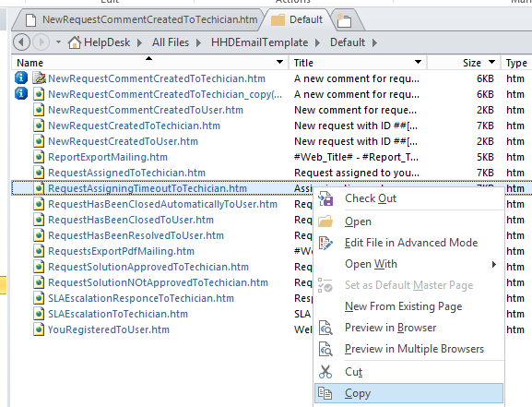
Task: Select ReportExportMailing.htm file
Action: point(108,157)
